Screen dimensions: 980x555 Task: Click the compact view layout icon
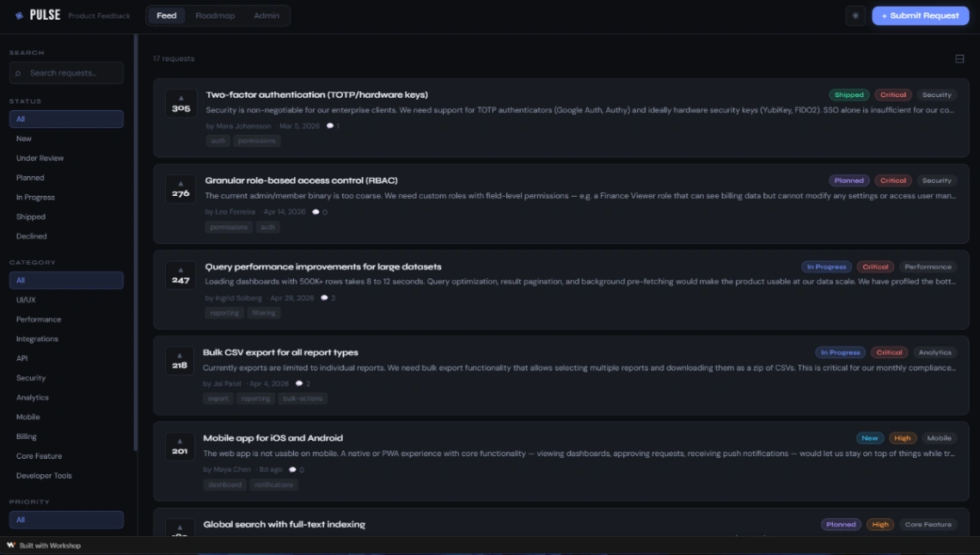pyautogui.click(x=959, y=58)
